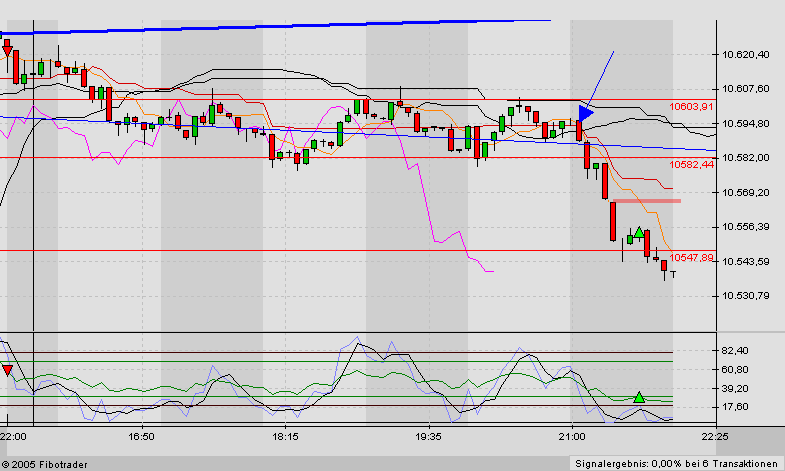Click oscillator axis value 82,40

pos(735,351)
